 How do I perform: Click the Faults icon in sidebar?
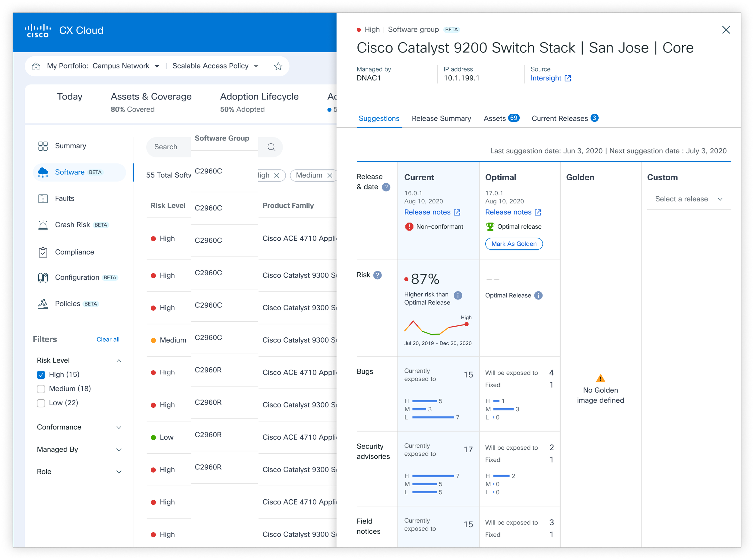(x=43, y=199)
